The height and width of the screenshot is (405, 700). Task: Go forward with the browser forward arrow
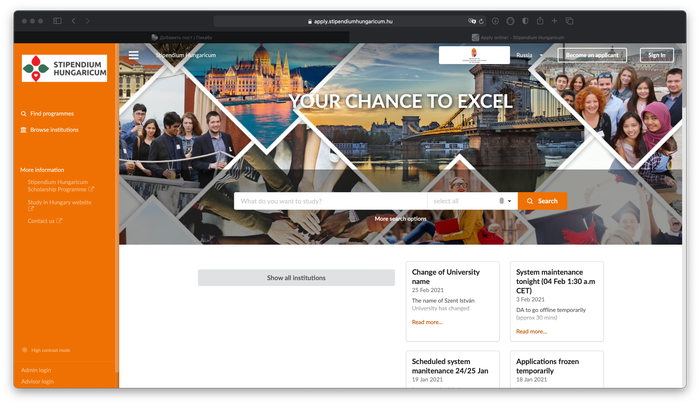tap(88, 21)
